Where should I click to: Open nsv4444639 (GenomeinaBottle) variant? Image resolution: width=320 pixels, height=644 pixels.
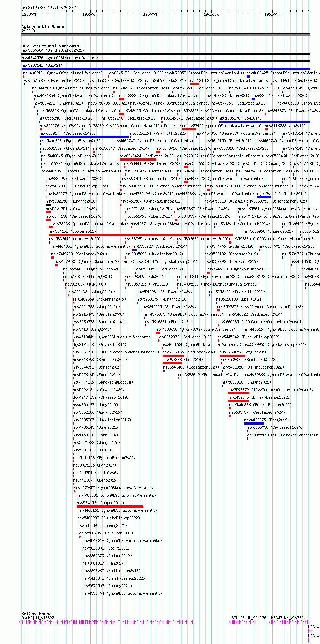[x=103, y=383]
